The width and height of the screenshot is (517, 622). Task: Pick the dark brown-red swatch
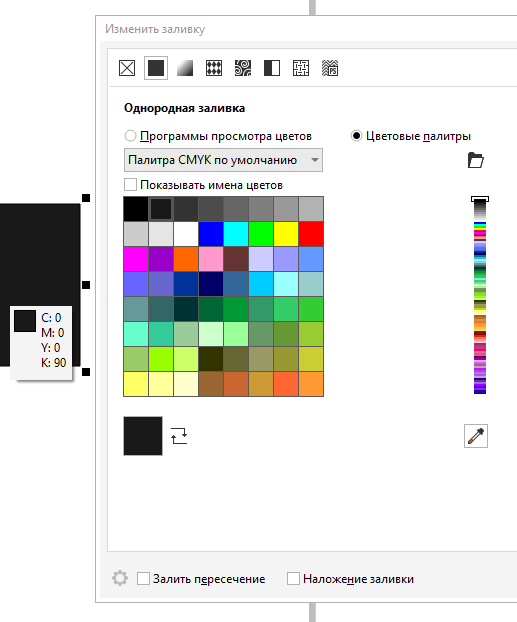tap(236, 259)
